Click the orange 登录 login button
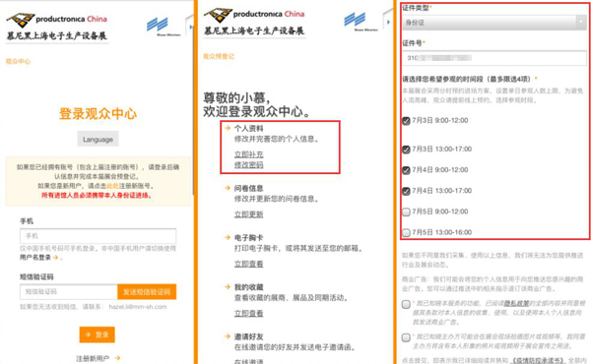The width and height of the screenshot is (591, 364). (x=98, y=334)
